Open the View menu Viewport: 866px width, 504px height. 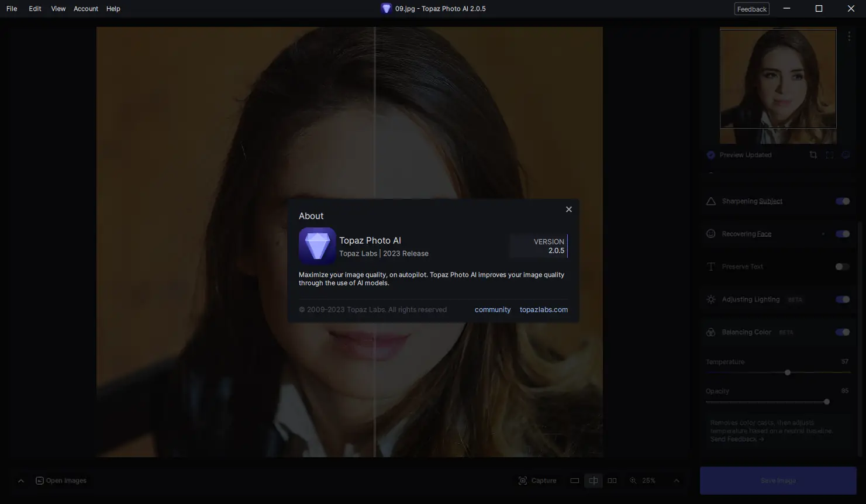58,9
